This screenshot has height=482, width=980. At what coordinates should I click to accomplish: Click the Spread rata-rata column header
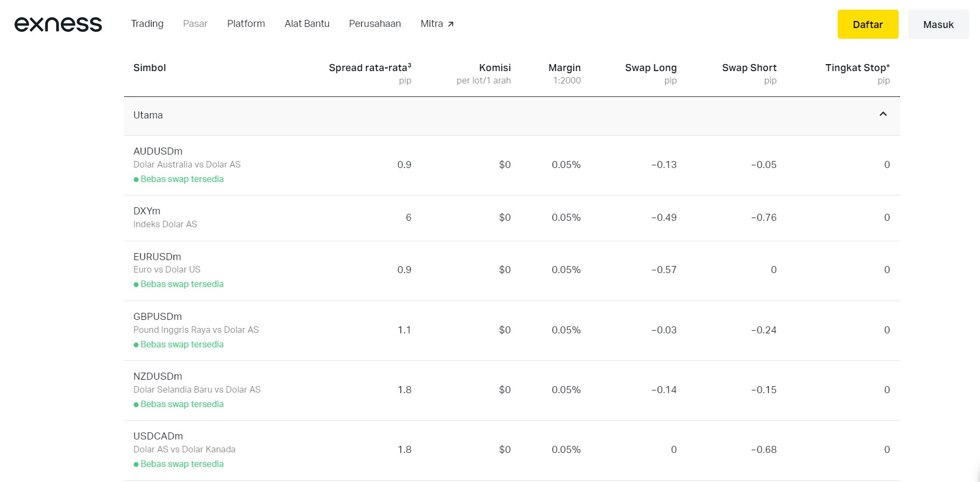[370, 68]
